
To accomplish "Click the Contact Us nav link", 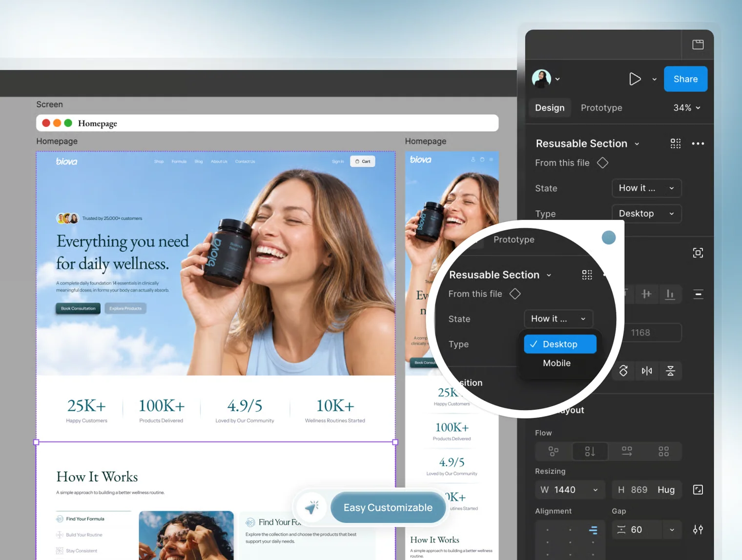I will [245, 161].
